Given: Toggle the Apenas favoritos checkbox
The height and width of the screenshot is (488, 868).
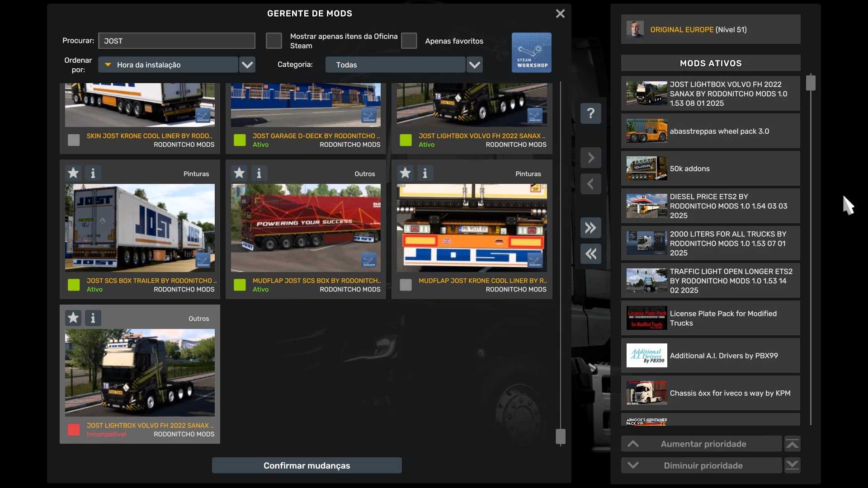Looking at the screenshot, I should (x=409, y=41).
